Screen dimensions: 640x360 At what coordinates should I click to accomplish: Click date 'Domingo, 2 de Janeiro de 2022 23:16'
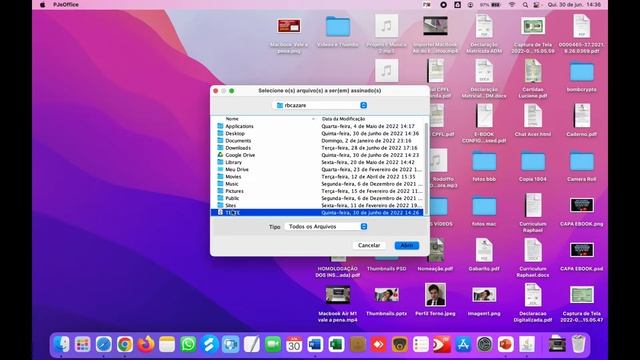pos(366,140)
